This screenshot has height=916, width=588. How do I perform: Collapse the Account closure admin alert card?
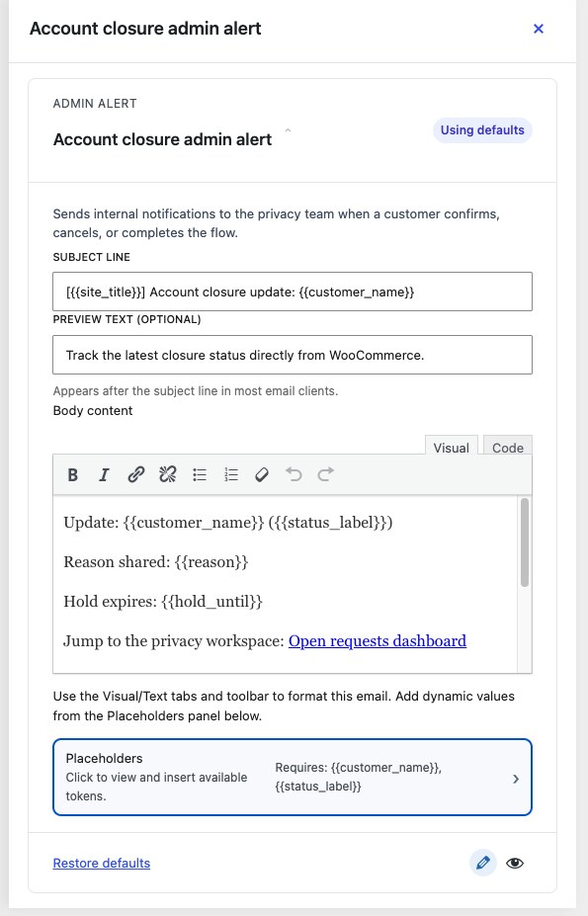[x=288, y=130]
